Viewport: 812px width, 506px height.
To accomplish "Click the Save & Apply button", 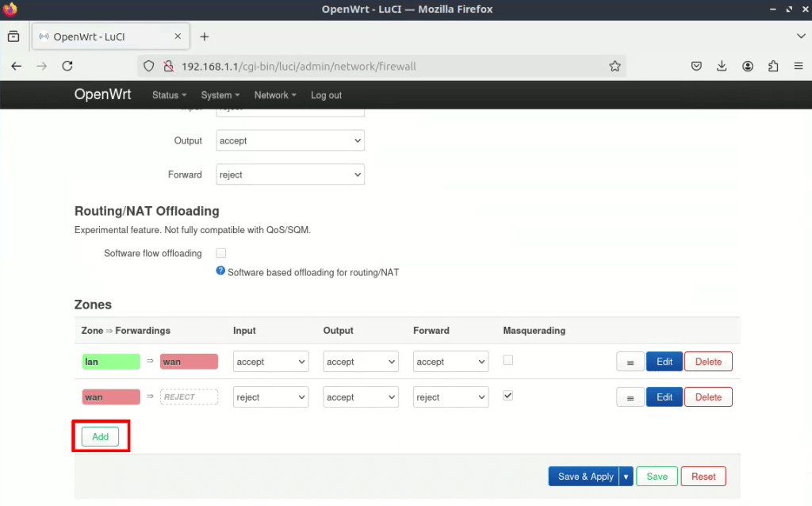I will point(584,477).
